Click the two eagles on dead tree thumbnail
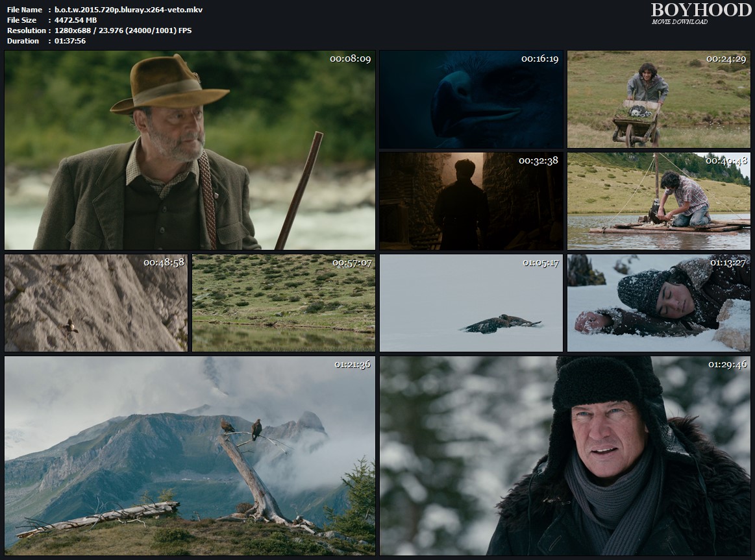 point(190,456)
